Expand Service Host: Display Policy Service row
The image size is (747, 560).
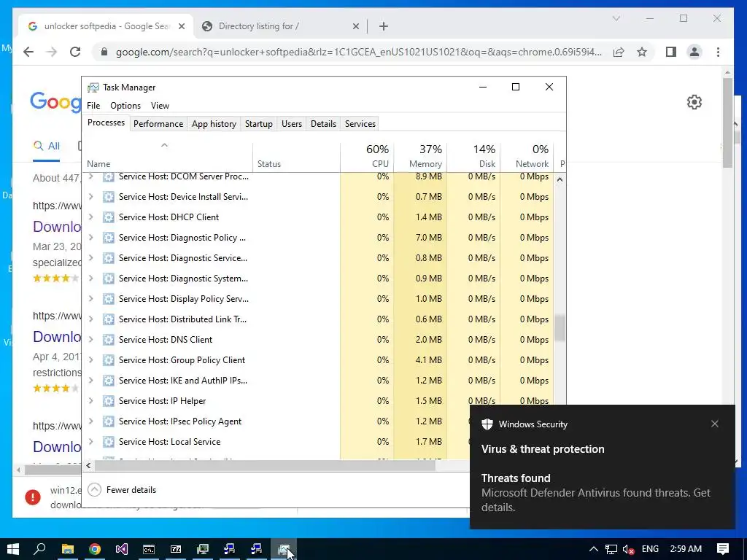point(90,298)
